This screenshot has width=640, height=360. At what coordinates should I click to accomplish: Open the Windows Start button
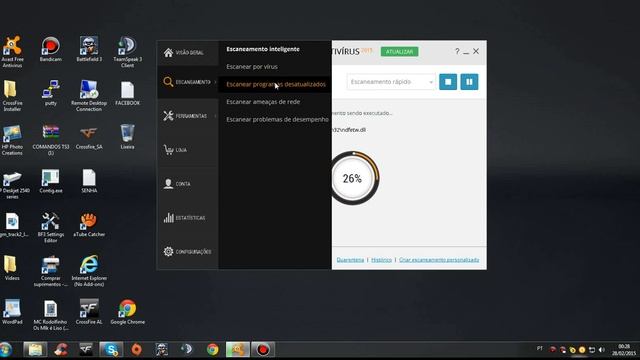click(x=6, y=350)
